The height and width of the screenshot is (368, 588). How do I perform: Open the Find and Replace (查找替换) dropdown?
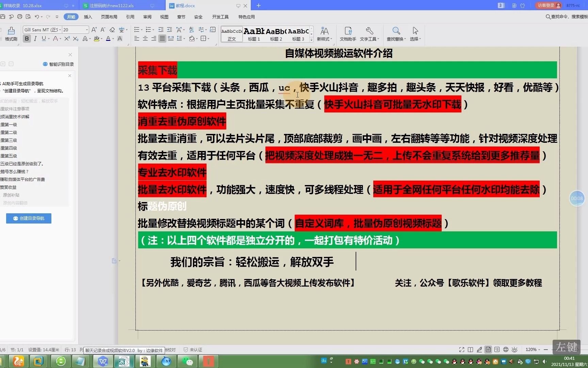pyautogui.click(x=396, y=34)
